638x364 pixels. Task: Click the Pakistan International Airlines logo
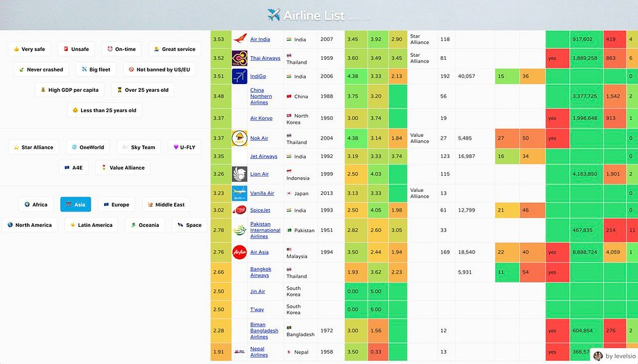tap(239, 230)
